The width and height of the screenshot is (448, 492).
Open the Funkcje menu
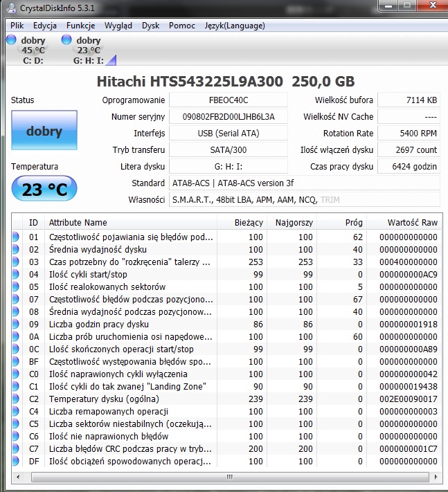click(x=81, y=26)
